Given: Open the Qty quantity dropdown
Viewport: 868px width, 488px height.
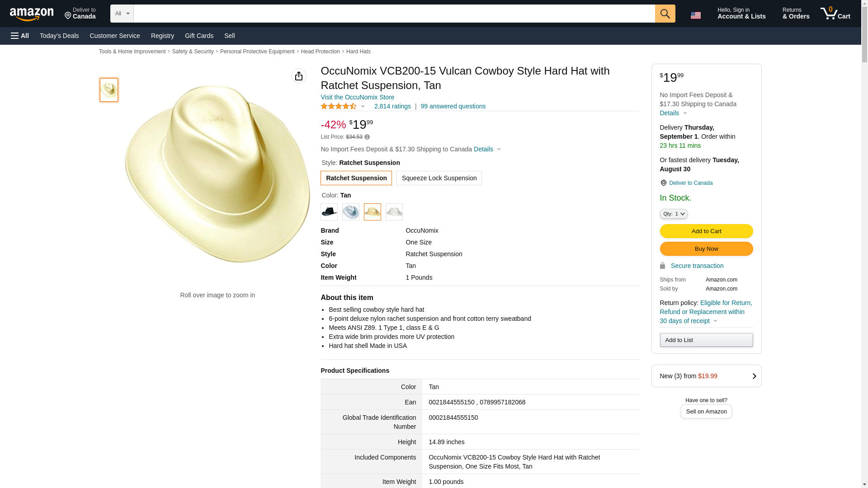Looking at the screenshot, I should pos(674,214).
